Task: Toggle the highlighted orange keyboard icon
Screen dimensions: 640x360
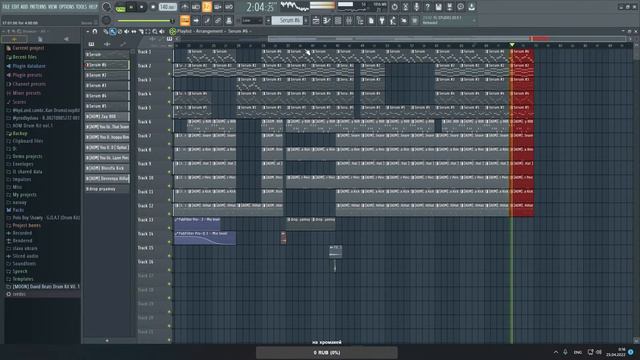Action: (x=185, y=20)
